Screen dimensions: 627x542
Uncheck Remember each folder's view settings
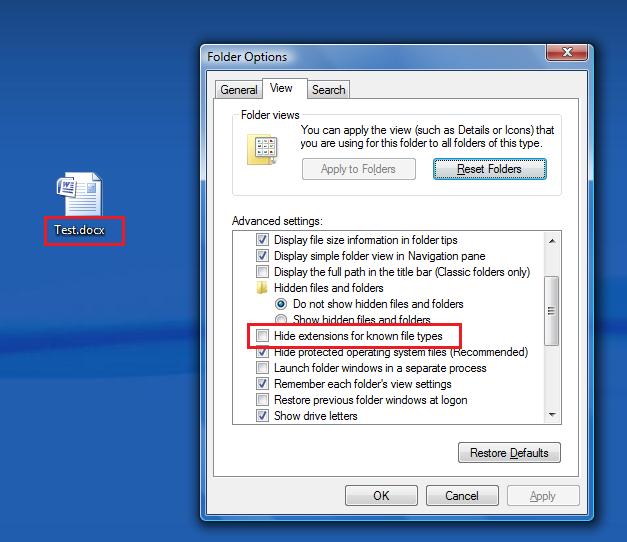pos(262,384)
